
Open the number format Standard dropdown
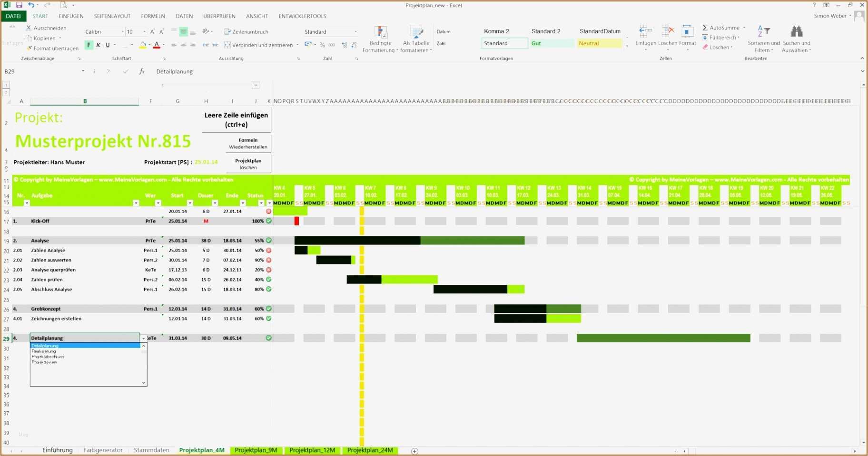[x=355, y=32]
